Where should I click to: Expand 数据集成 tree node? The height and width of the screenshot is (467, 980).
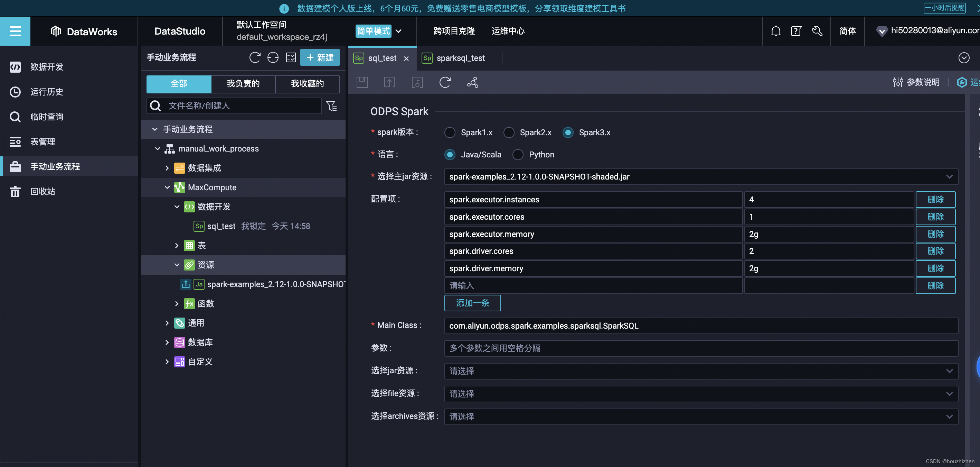tap(167, 168)
